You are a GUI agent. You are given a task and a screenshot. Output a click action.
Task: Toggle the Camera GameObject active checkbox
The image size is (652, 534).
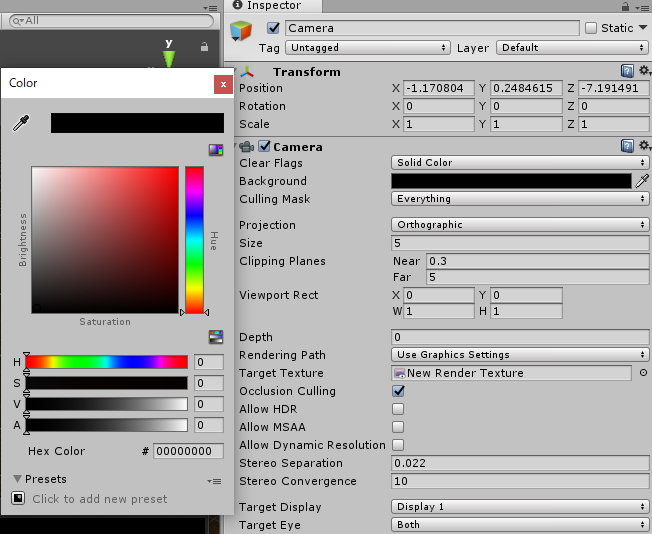click(x=273, y=28)
